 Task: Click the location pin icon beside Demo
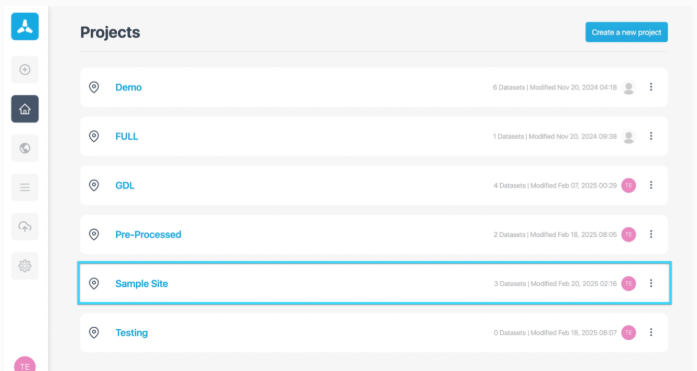coord(94,87)
